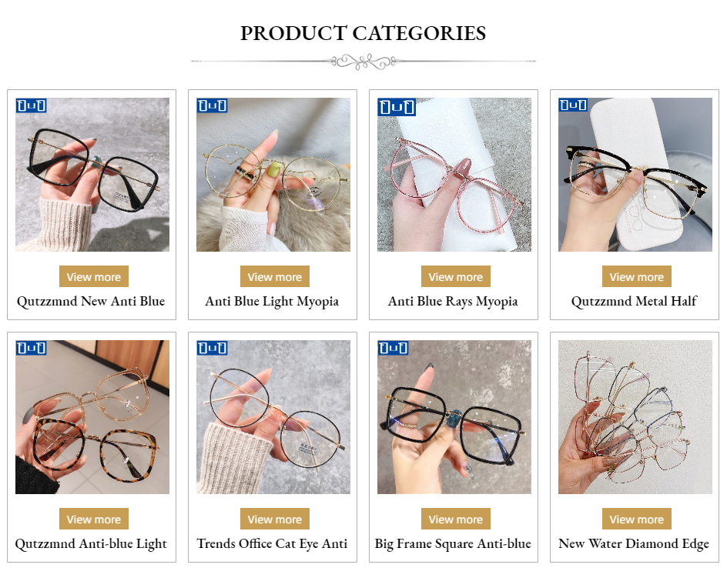This screenshot has width=727, height=588.
Task: Click View more for Anti Blue Rays Myopia
Action: tap(455, 276)
